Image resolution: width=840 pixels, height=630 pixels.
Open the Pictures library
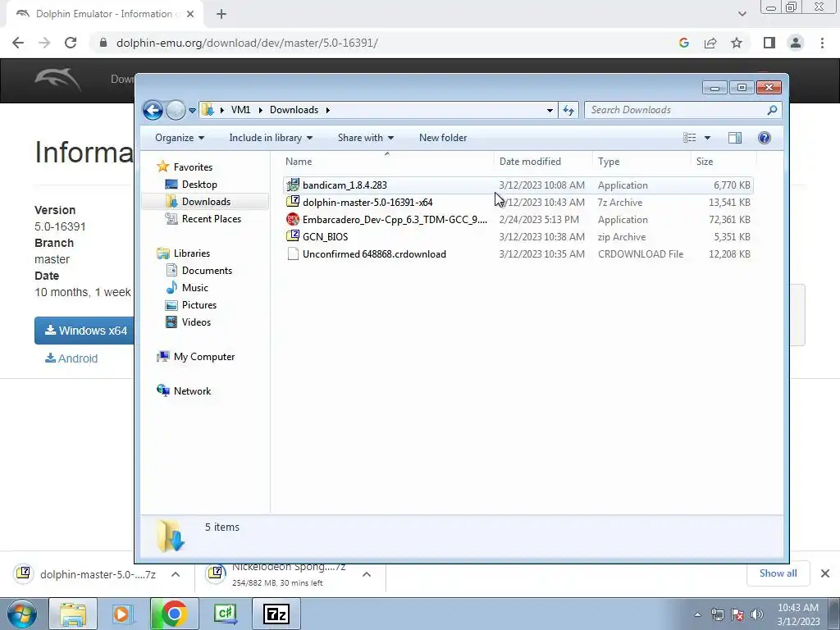point(199,305)
